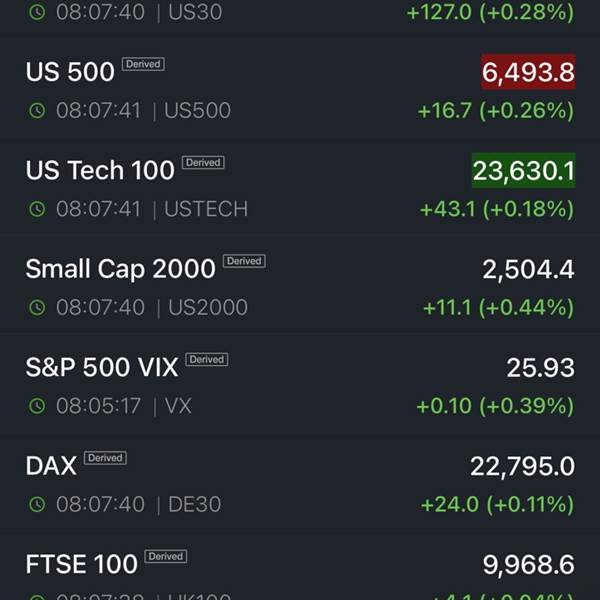Click the Derived badge beside DAX
This screenshot has width=600, height=600.
click(105, 458)
